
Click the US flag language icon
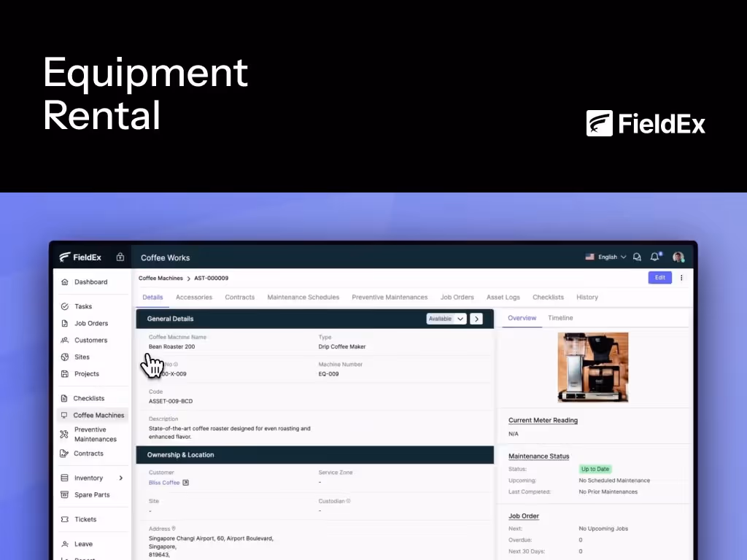tap(589, 257)
